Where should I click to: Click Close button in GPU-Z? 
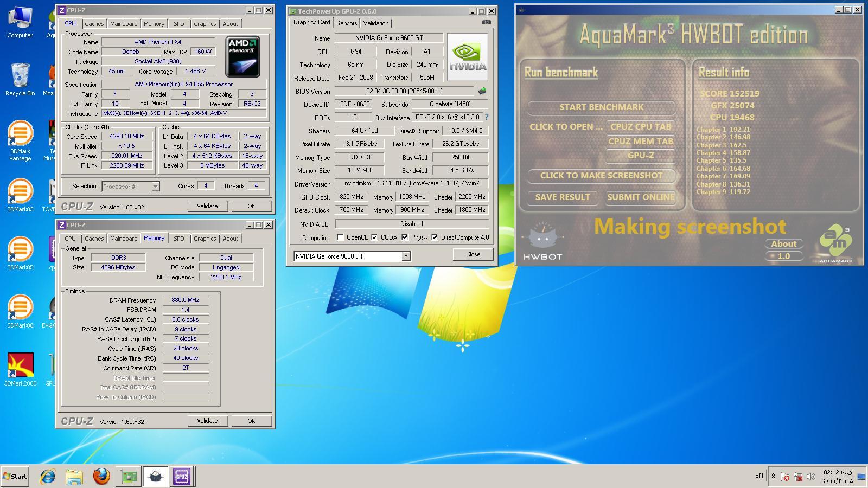point(473,254)
